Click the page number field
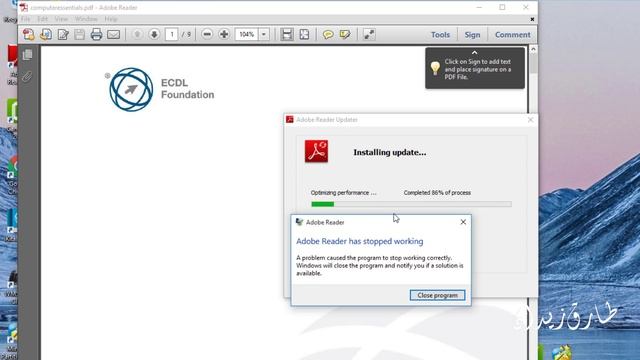The height and width of the screenshot is (360, 640). [172, 35]
